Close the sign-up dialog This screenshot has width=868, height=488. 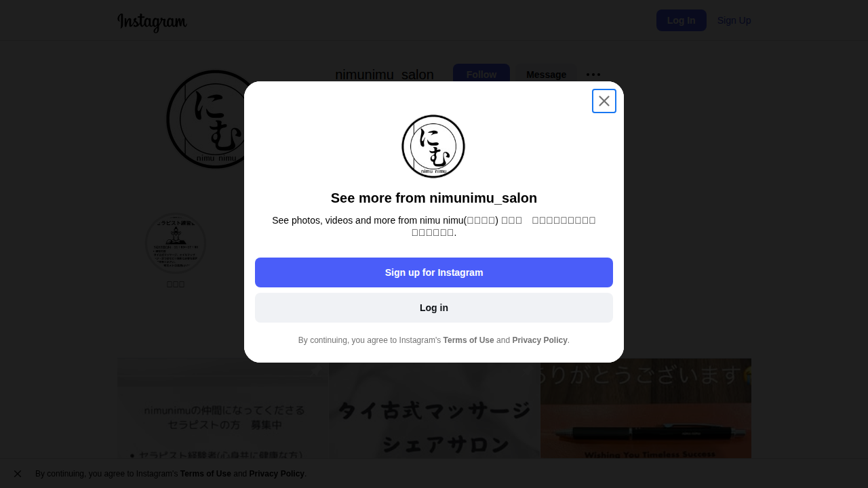click(x=604, y=101)
